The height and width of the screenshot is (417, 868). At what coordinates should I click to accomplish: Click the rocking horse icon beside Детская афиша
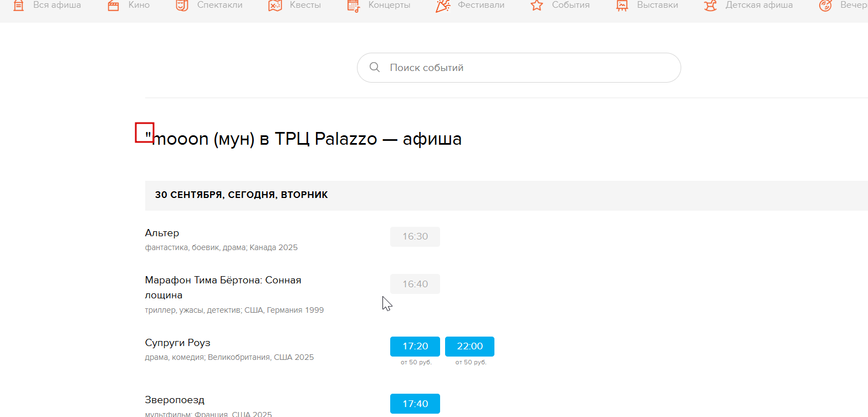tap(711, 6)
